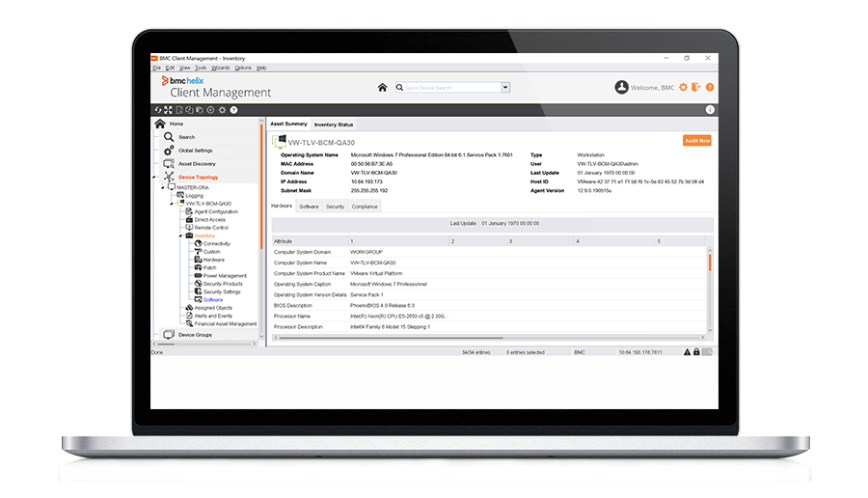Click the info icon on dark toolbar
Screen dimensions: 868x498
click(710, 110)
